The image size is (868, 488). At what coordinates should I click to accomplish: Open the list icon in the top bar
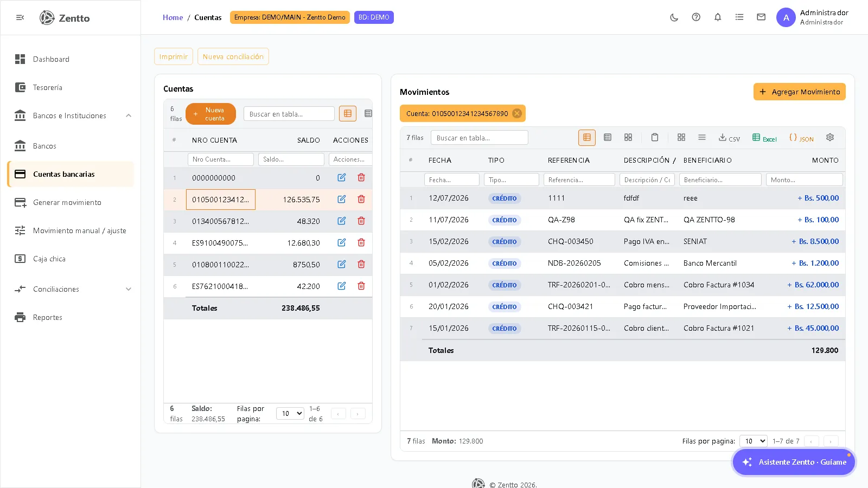739,17
